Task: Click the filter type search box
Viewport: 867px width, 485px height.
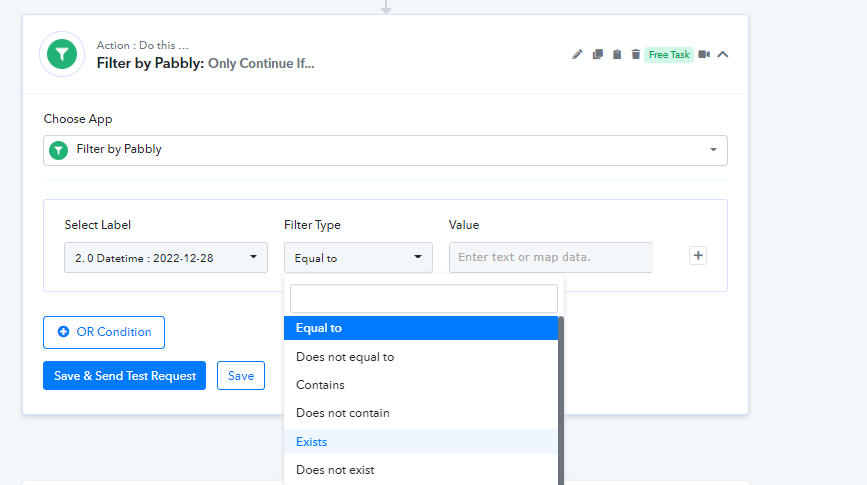Action: 424,299
